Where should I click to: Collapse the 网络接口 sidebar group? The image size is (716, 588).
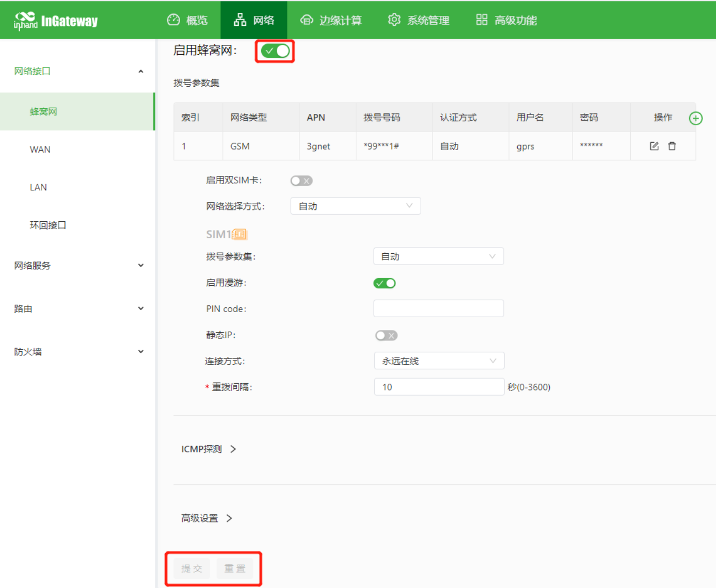pyautogui.click(x=77, y=71)
